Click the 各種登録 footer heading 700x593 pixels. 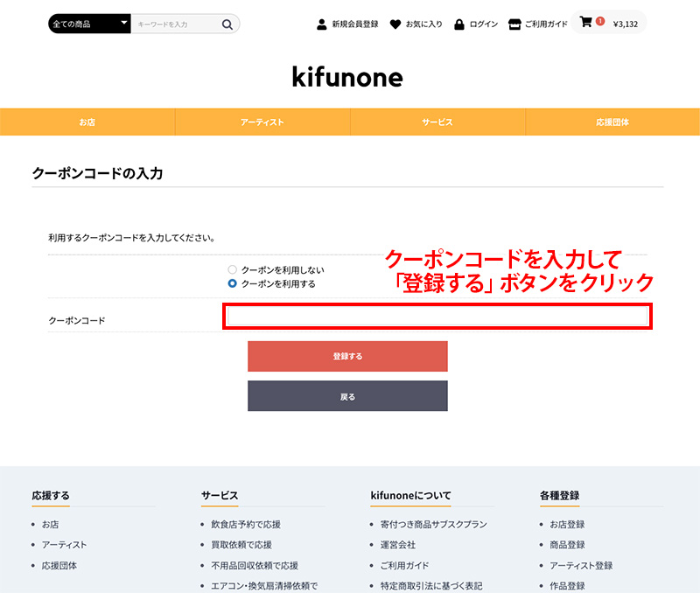click(559, 495)
